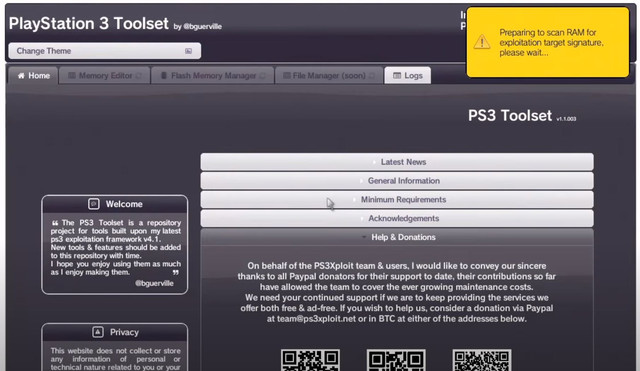Screen dimensions: 640x371
Task: Select the File Manager (soon) tab
Action: point(329,76)
